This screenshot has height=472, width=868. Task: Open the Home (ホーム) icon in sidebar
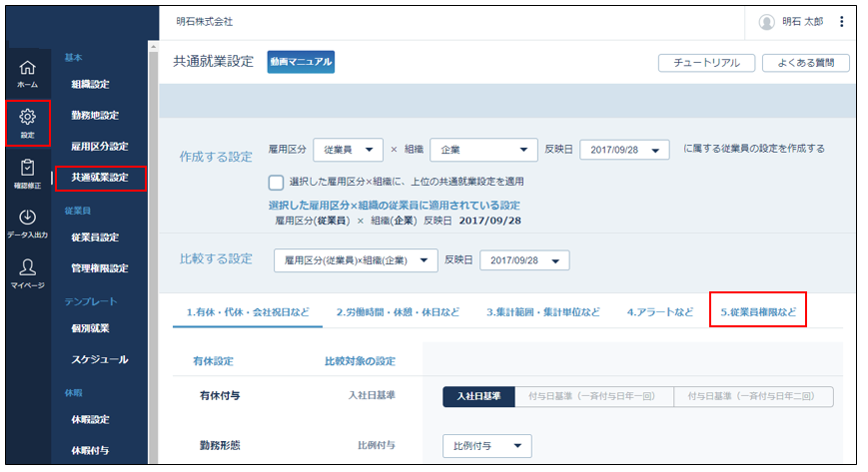(x=27, y=74)
